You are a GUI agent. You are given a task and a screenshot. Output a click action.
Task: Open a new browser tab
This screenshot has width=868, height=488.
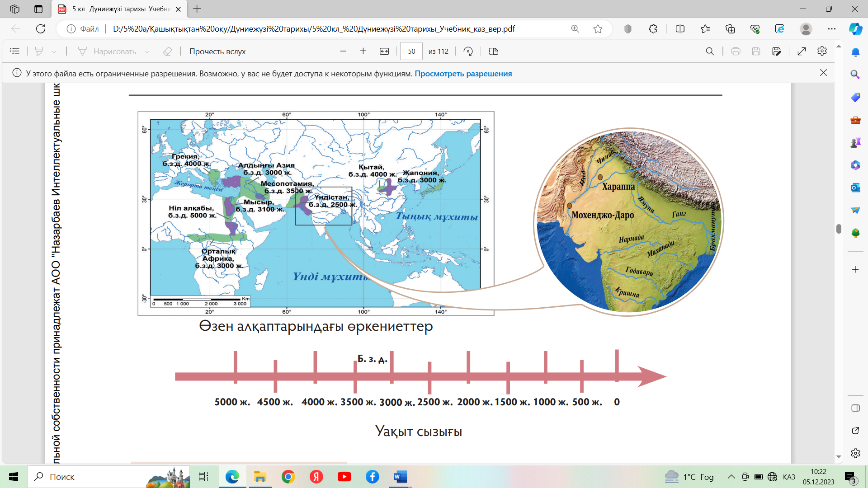[197, 9]
